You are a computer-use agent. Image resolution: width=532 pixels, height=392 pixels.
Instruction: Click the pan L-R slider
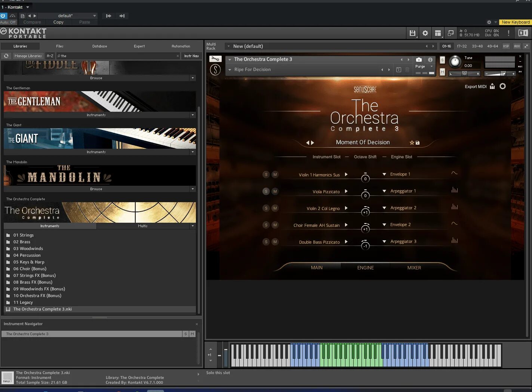click(465, 74)
